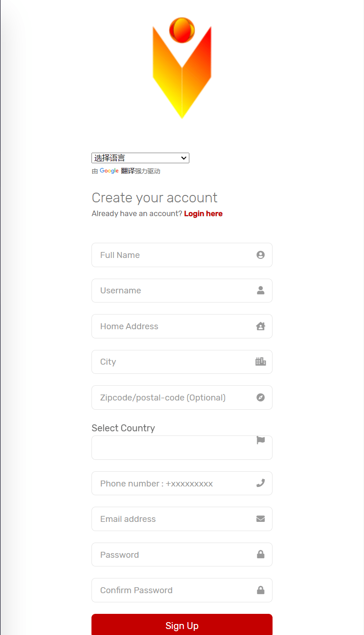Screen dimensions: 364x635
Task: Click the flame-shaped site logo
Action: pyautogui.click(x=182, y=68)
